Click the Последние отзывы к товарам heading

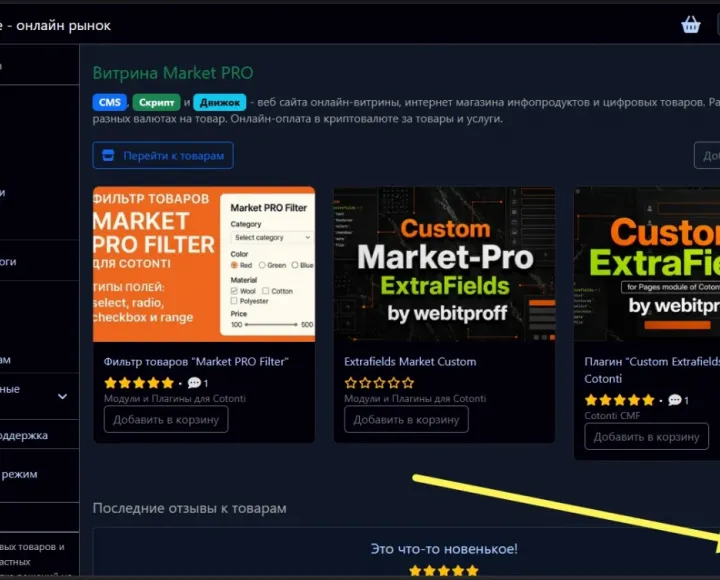click(190, 508)
